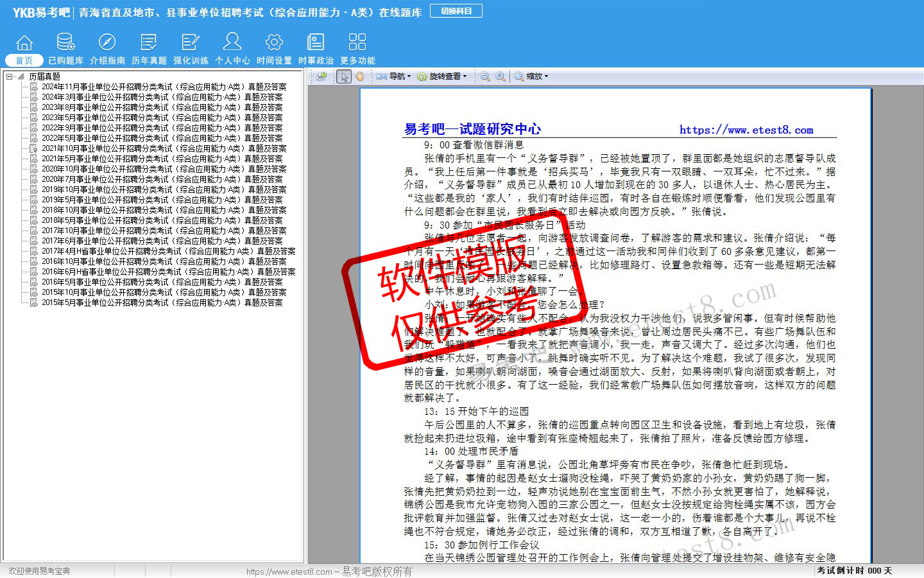Screen dimensions: 924x578
Task: Open the 导航 navigation dropdown
Action: (x=394, y=76)
